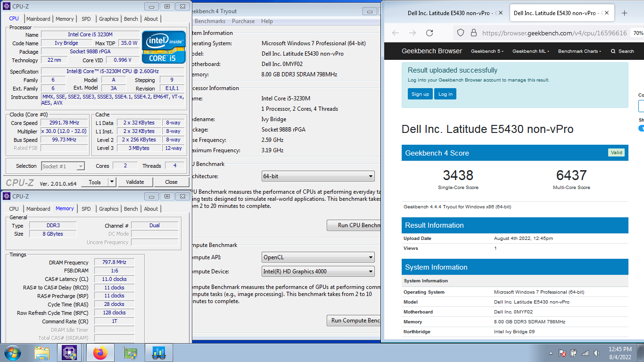
Task: Click Search in Geekbench Browser navbar
Action: pos(622,51)
